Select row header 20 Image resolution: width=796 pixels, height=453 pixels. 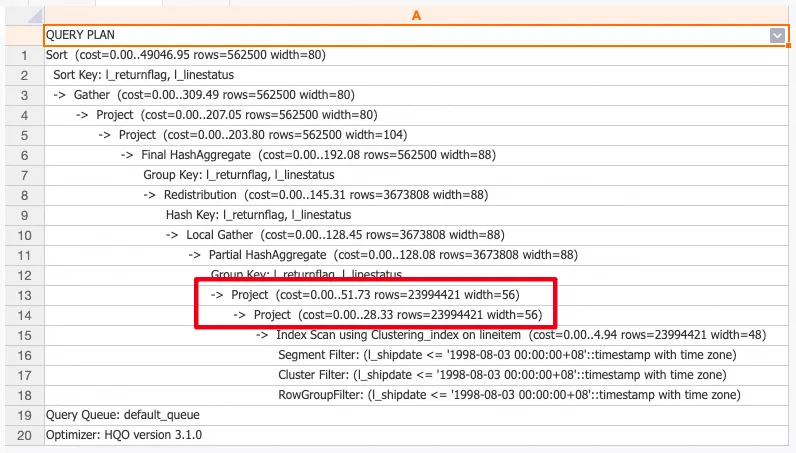pyautogui.click(x=24, y=435)
